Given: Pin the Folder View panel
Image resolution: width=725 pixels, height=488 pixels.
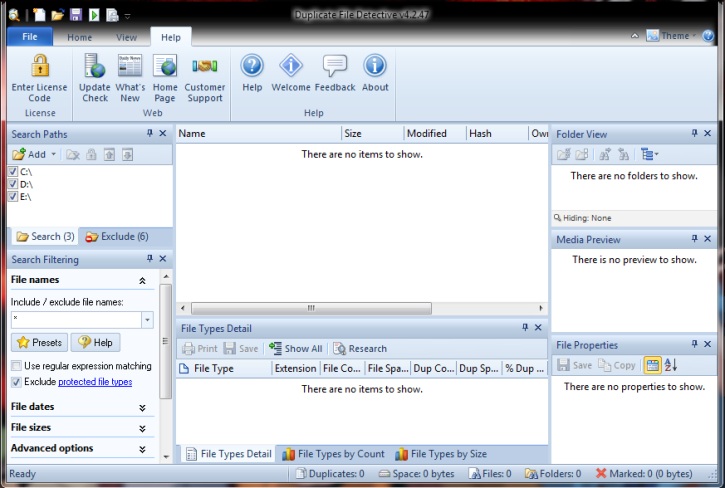Looking at the screenshot, I should point(694,133).
